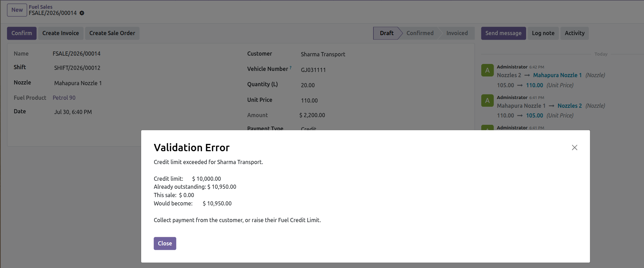Image resolution: width=644 pixels, height=268 pixels.
Task: Click the Administrator avatar on the 6:42 PM log
Action: coord(487,70)
